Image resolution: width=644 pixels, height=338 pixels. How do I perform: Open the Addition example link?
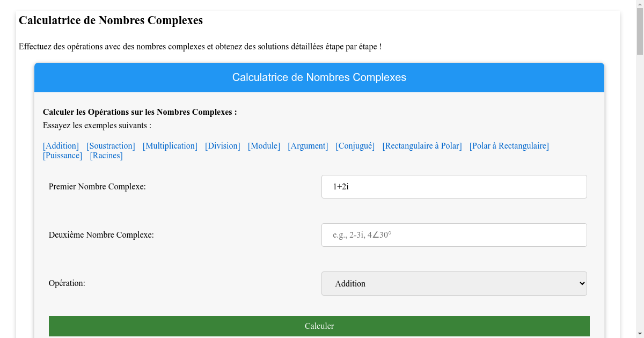(x=61, y=145)
